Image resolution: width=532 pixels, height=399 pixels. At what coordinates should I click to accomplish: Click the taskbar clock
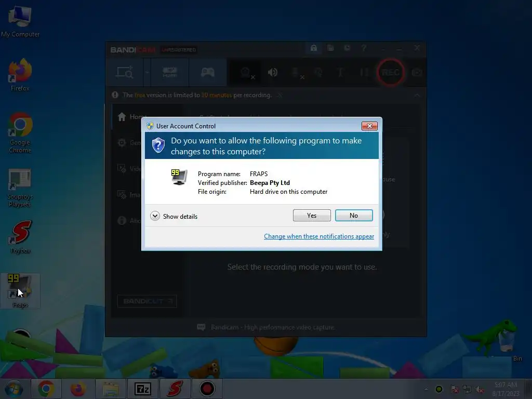pyautogui.click(x=506, y=389)
